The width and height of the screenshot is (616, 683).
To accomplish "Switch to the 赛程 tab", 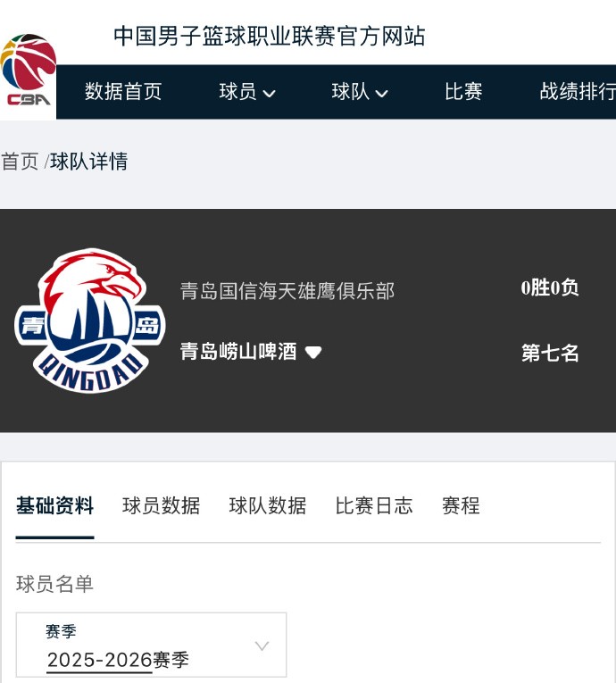I will (x=461, y=506).
